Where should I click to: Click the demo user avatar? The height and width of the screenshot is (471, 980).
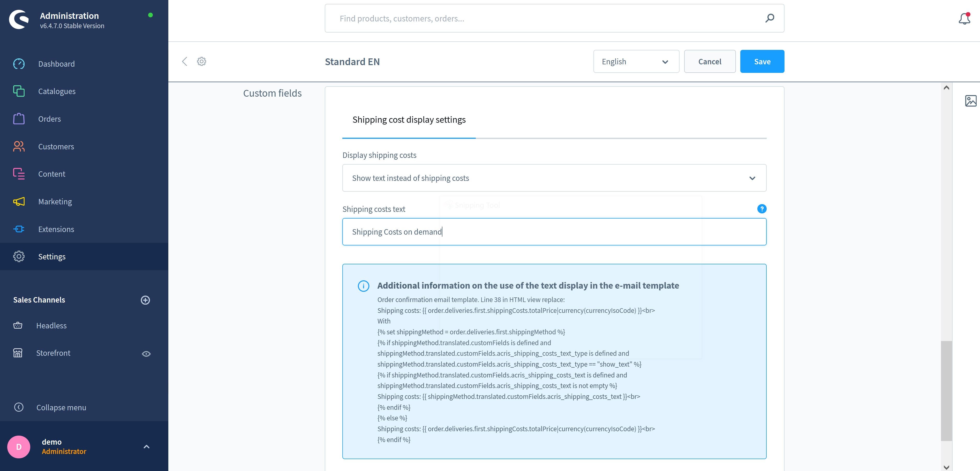click(19, 447)
